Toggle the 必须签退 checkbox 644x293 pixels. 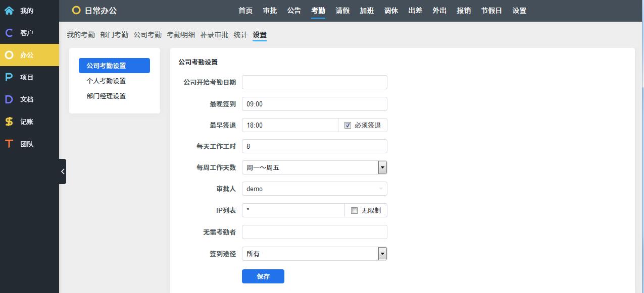coord(348,125)
